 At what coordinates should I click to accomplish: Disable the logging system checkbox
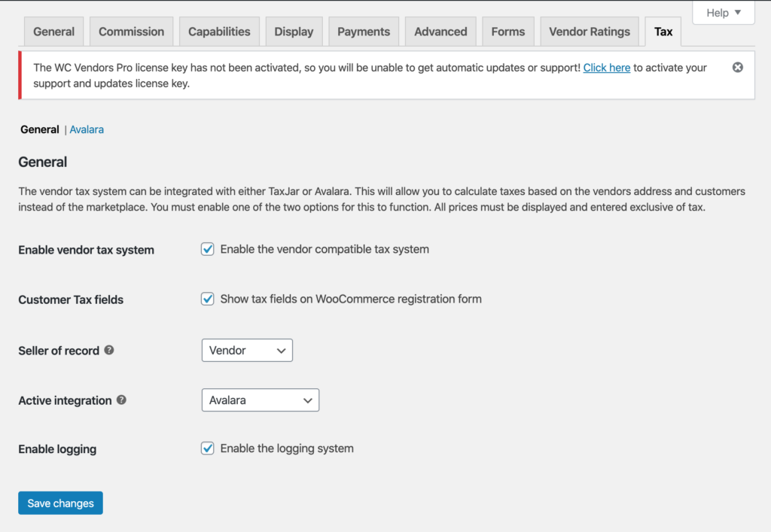coord(208,448)
